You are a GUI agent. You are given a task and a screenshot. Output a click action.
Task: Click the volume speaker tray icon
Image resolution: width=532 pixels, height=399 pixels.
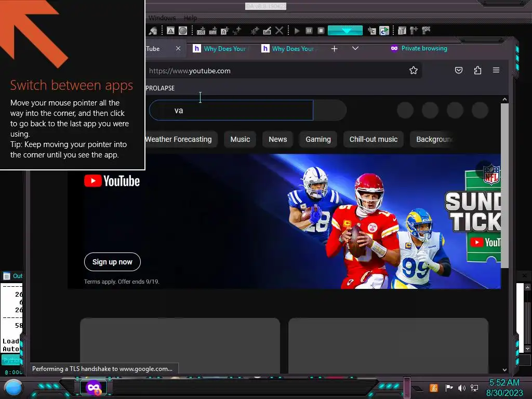[x=461, y=388]
